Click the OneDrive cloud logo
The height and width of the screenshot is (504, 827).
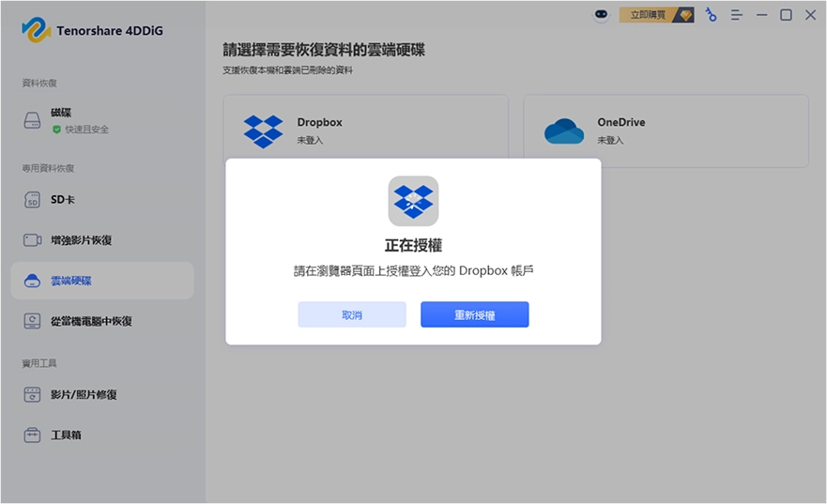(564, 131)
